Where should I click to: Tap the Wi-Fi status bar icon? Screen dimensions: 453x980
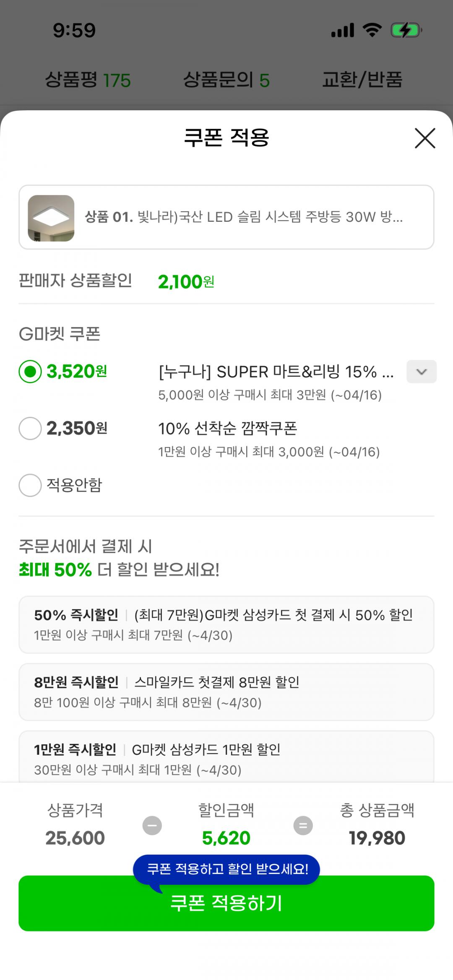372,30
